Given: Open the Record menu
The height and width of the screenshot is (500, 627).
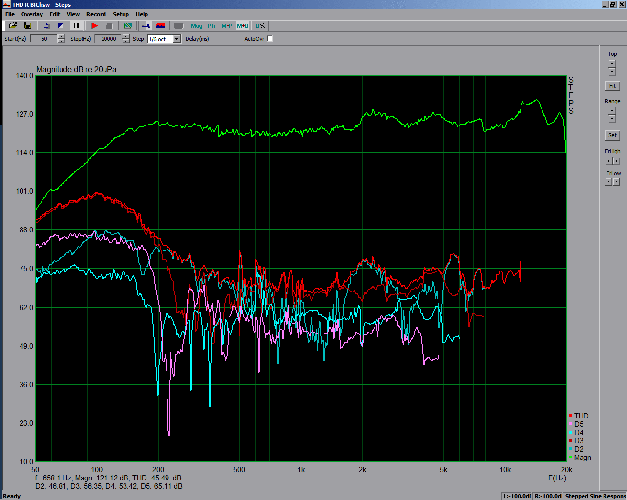Looking at the screenshot, I should (x=96, y=14).
